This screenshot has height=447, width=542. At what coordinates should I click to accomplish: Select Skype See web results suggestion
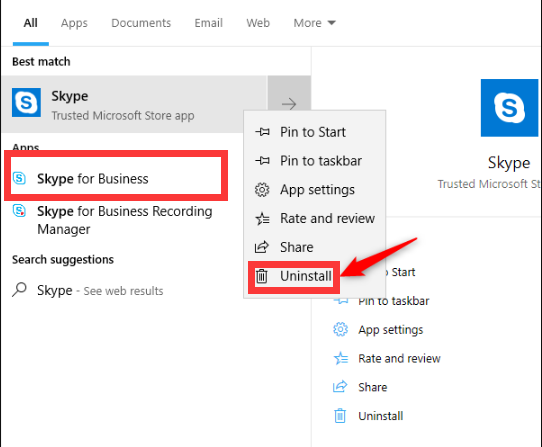click(x=100, y=290)
